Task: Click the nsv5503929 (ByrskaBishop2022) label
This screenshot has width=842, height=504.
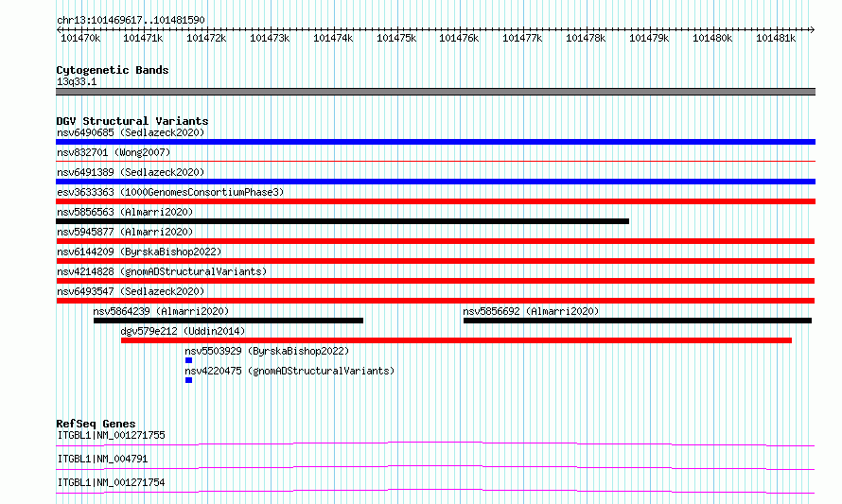Action: 267,351
